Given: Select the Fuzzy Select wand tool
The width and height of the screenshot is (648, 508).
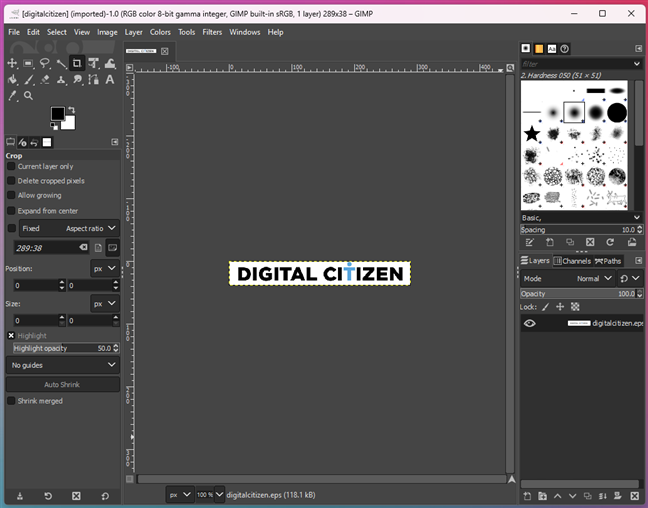Looking at the screenshot, I should pos(61,63).
